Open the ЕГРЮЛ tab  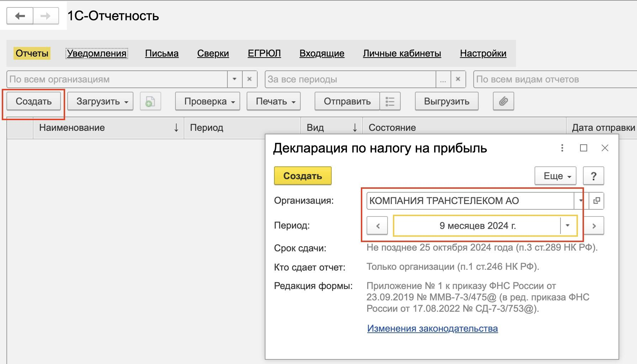tap(264, 53)
